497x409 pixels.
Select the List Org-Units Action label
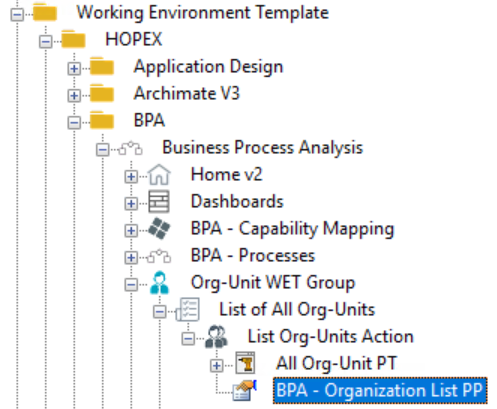pos(331,337)
